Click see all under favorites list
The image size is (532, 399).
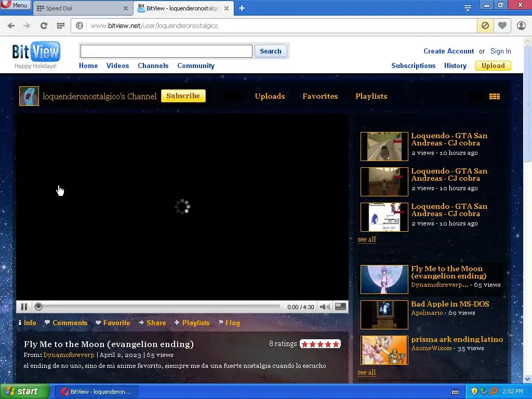point(366,373)
